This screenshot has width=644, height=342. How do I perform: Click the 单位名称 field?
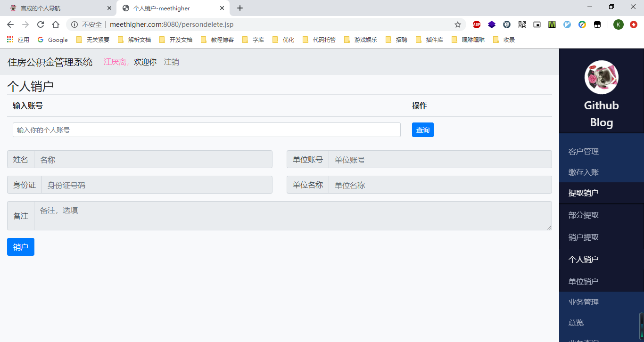[x=440, y=185]
